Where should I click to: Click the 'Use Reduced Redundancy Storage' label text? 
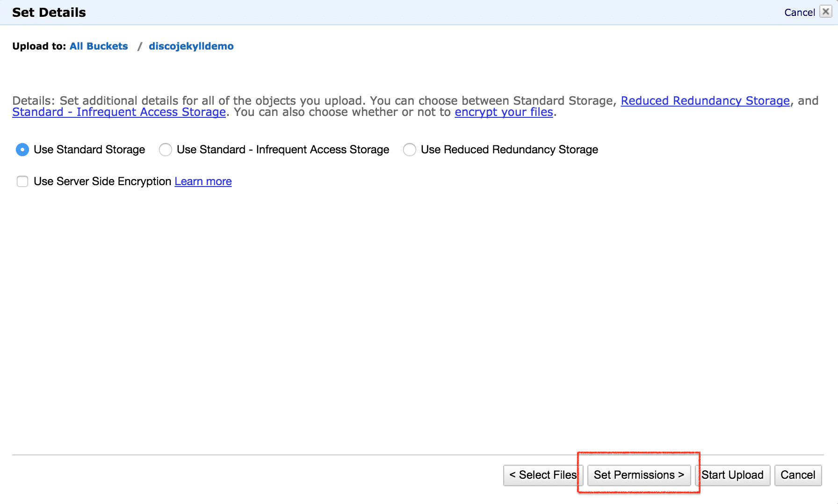click(509, 150)
